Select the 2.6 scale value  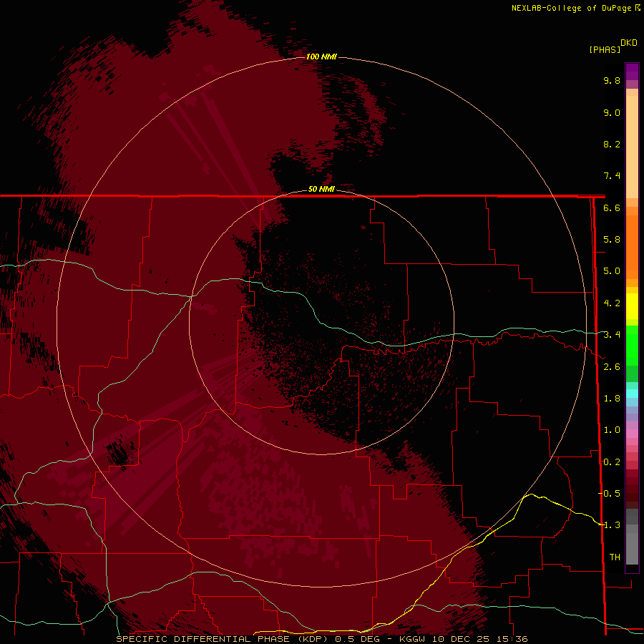(612, 367)
